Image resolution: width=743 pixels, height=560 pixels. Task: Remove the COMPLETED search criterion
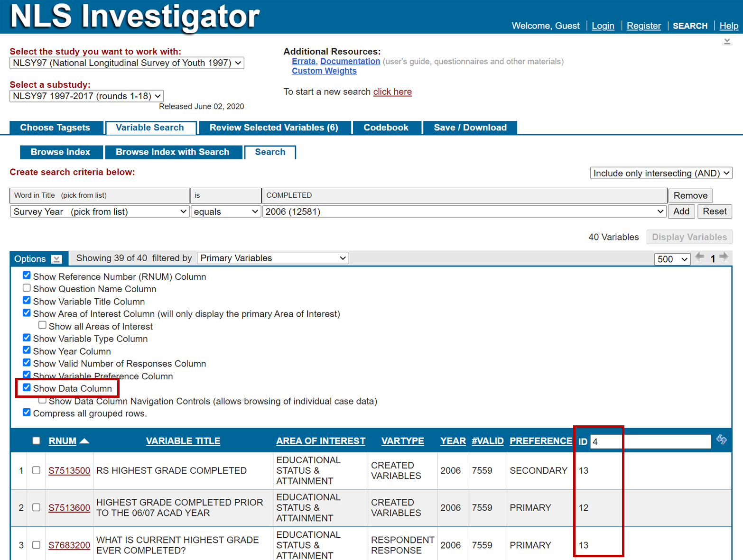pos(690,195)
